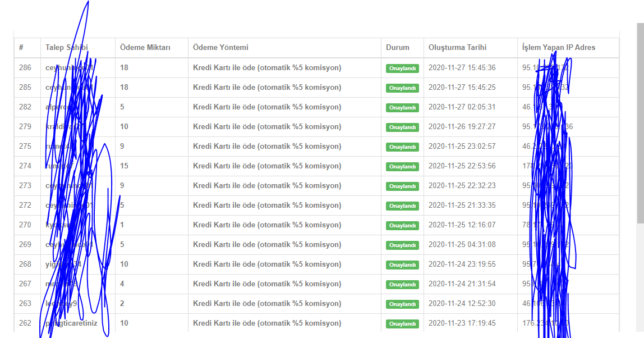Select the Onaylandı status for row 270

point(402,226)
